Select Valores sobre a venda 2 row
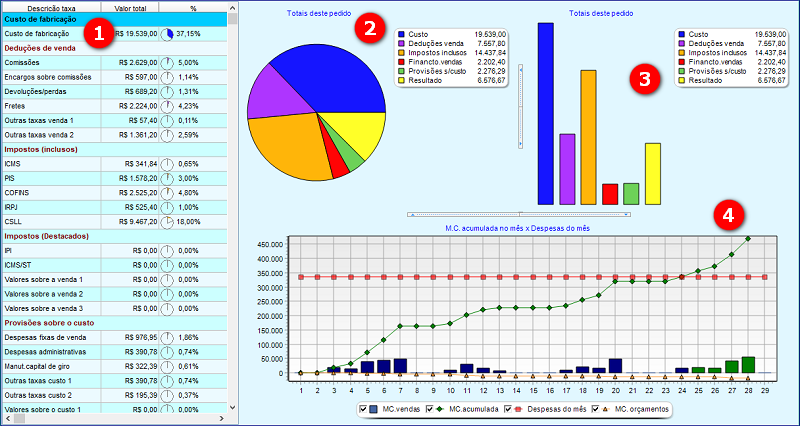The image size is (800, 426). pyautogui.click(x=114, y=294)
